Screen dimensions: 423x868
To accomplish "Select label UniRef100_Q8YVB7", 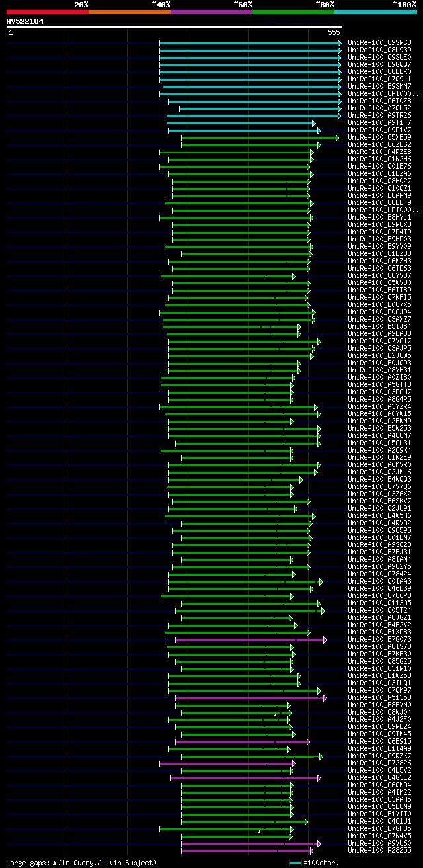I will (379, 276).
